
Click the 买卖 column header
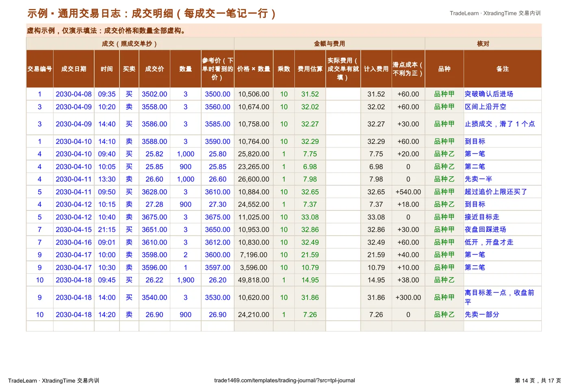coord(129,69)
